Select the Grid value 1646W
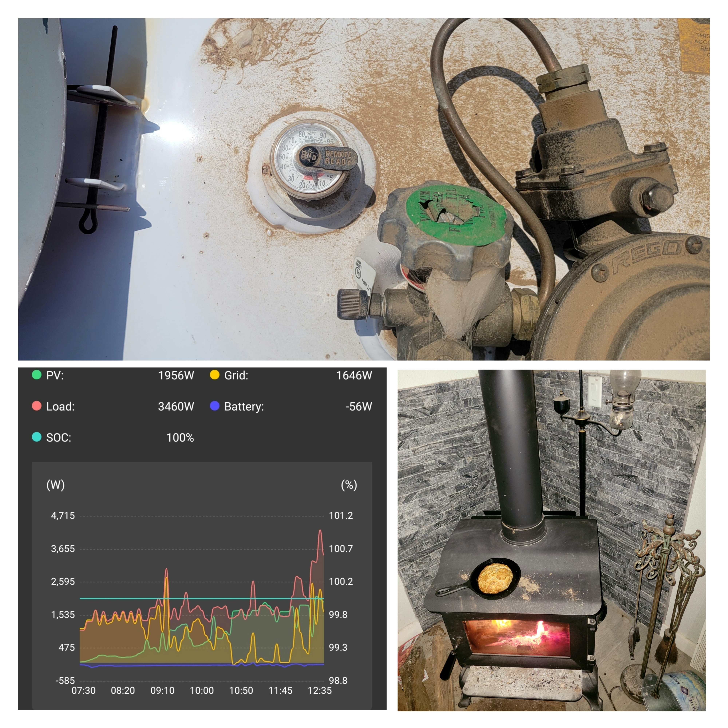The image size is (728, 728). 354,375
